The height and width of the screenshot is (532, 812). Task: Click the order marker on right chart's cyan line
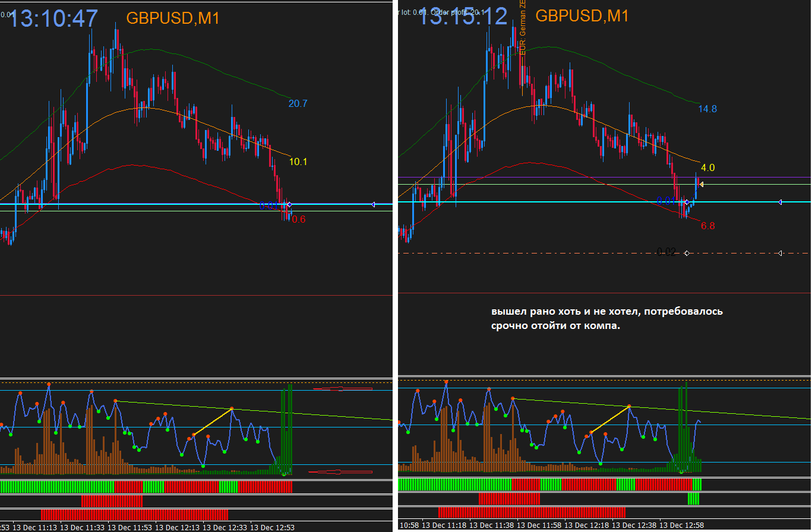pyautogui.click(x=687, y=202)
